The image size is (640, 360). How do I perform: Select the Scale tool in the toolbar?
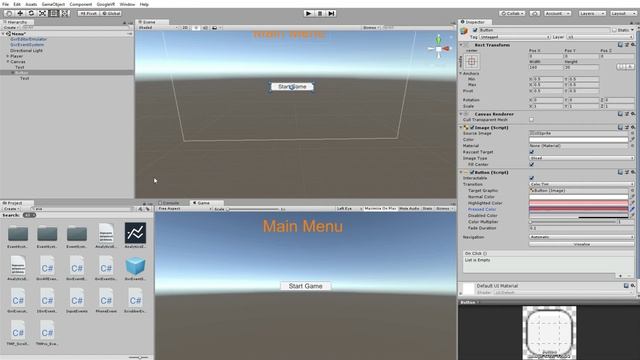point(42,13)
